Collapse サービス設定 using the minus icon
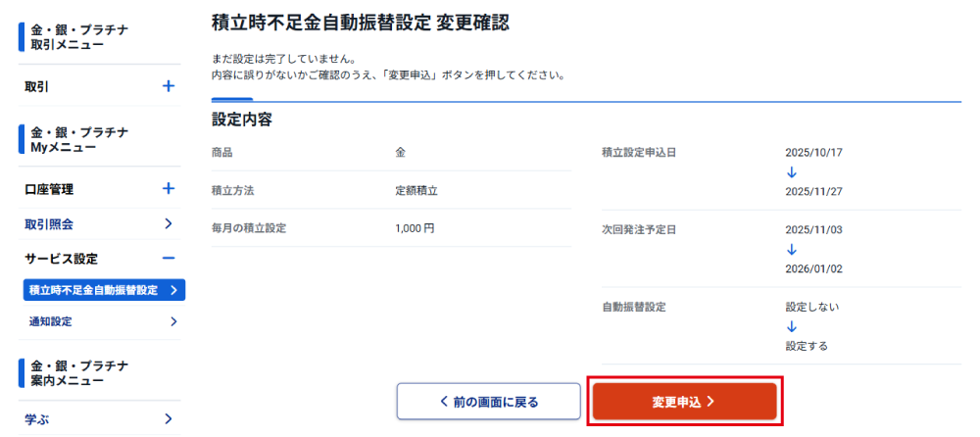Image resolution: width=980 pixels, height=437 pixels. (169, 258)
